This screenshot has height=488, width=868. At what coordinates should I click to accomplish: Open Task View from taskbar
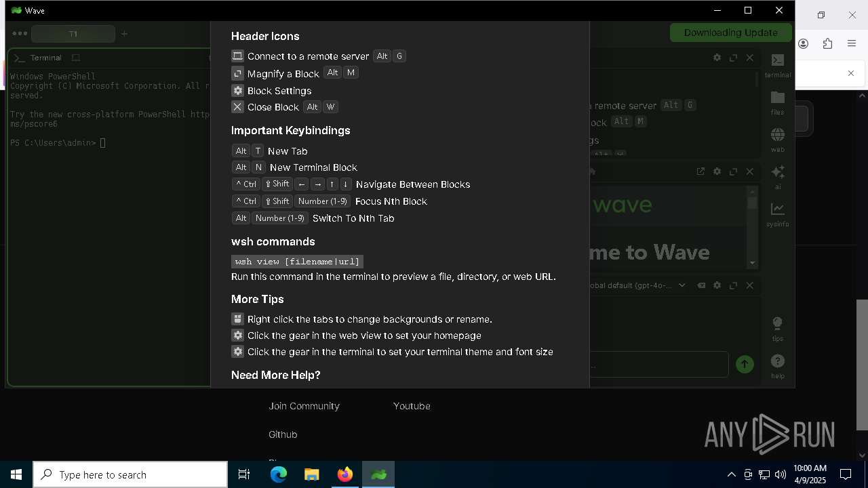click(x=244, y=474)
